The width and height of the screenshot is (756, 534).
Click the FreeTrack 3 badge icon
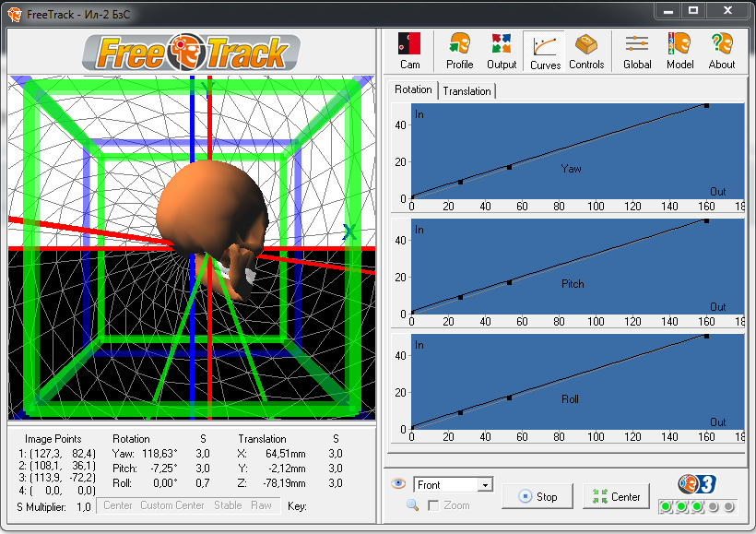697,484
